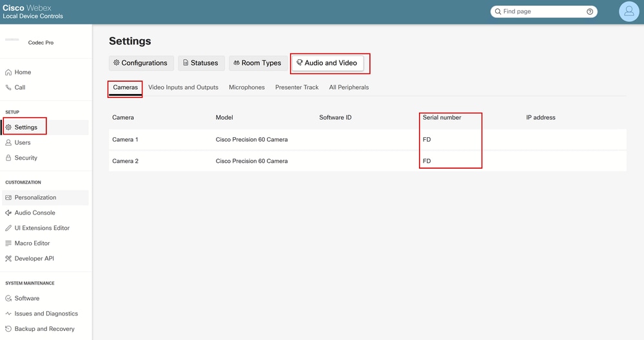Screen dimensions: 644x340
Task: Click the Codec Pro device name
Action: 41,42
